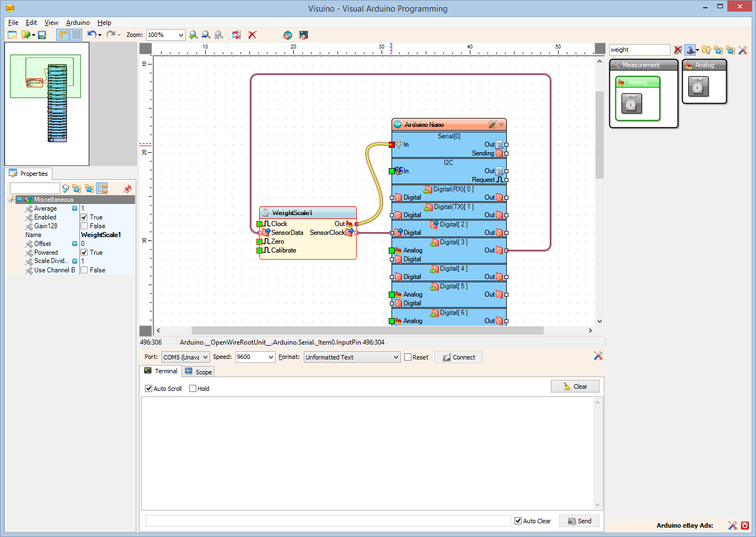Click the design canvas vertical scrollbar thumb

599,135
